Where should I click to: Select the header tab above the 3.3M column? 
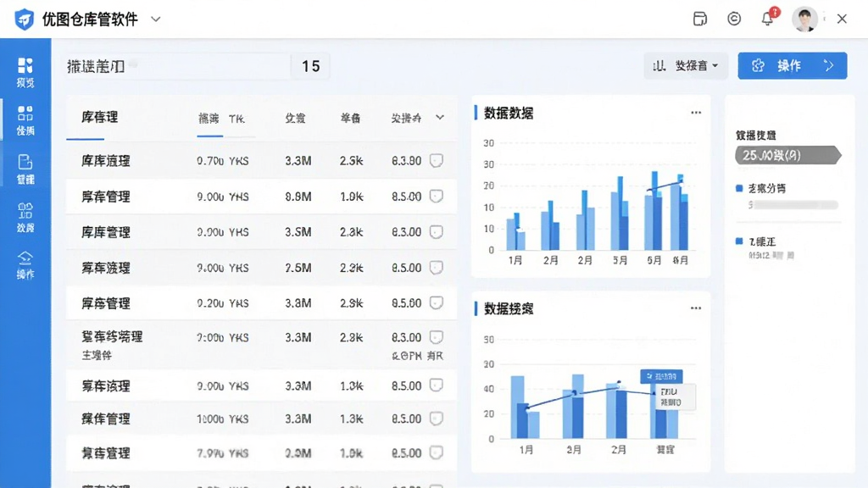click(x=296, y=119)
